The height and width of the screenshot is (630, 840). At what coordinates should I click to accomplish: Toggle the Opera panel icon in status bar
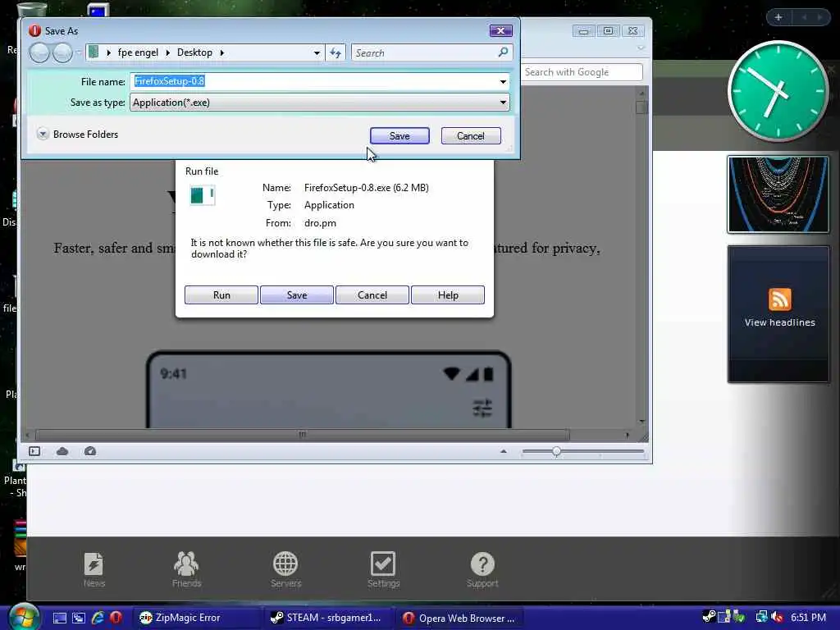click(x=34, y=452)
